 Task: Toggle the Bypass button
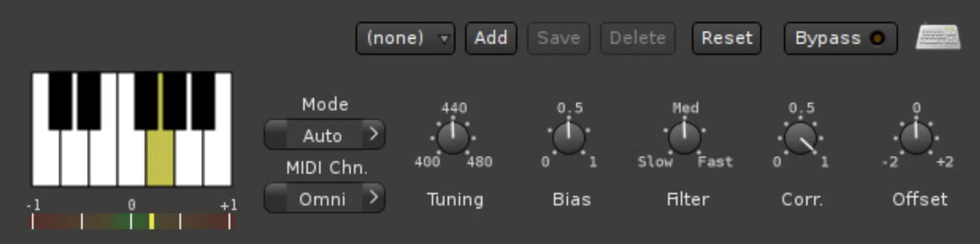pyautogui.click(x=841, y=38)
